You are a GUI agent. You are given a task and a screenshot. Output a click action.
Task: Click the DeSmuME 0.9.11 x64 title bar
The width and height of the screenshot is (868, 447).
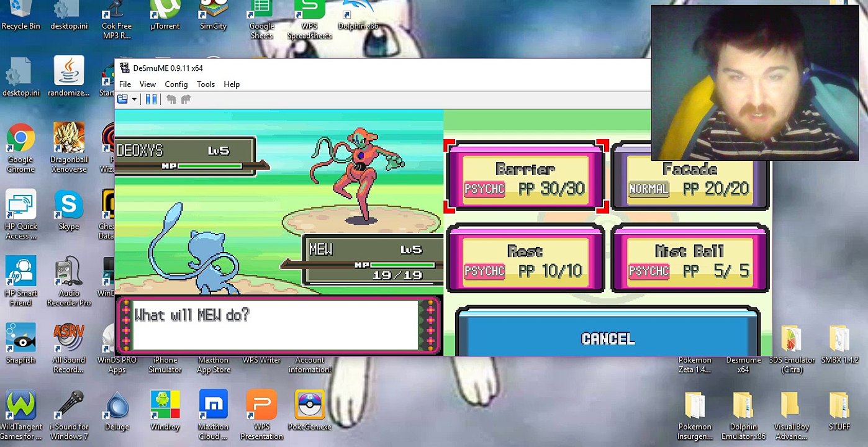[382, 68]
